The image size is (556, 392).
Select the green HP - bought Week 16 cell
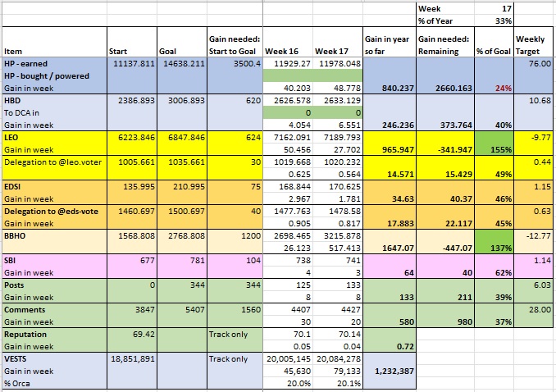click(288, 76)
